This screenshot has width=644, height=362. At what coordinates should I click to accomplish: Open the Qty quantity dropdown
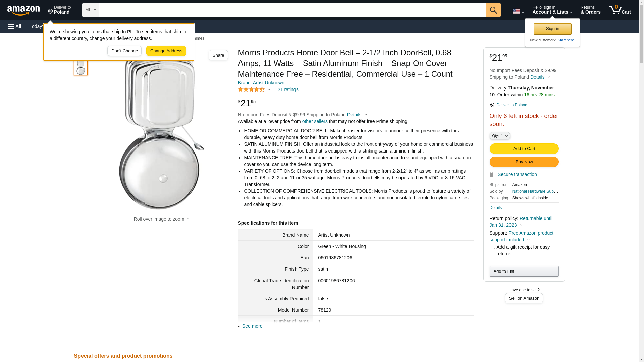tap(500, 136)
